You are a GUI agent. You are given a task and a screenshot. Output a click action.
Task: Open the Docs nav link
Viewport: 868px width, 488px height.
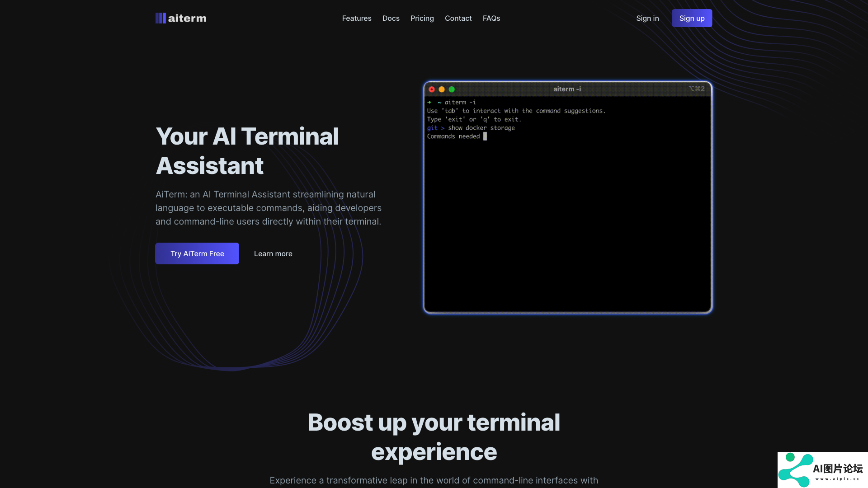click(391, 18)
